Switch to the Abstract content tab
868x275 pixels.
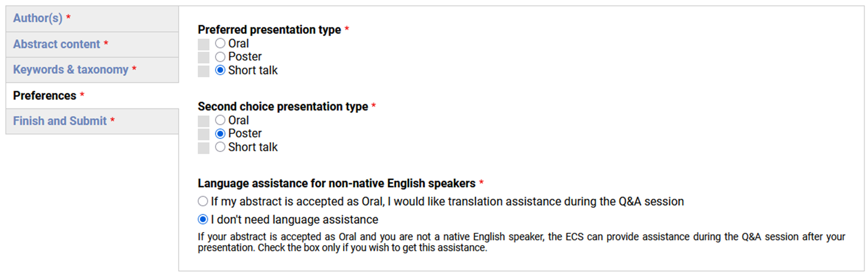pyautogui.click(x=57, y=44)
